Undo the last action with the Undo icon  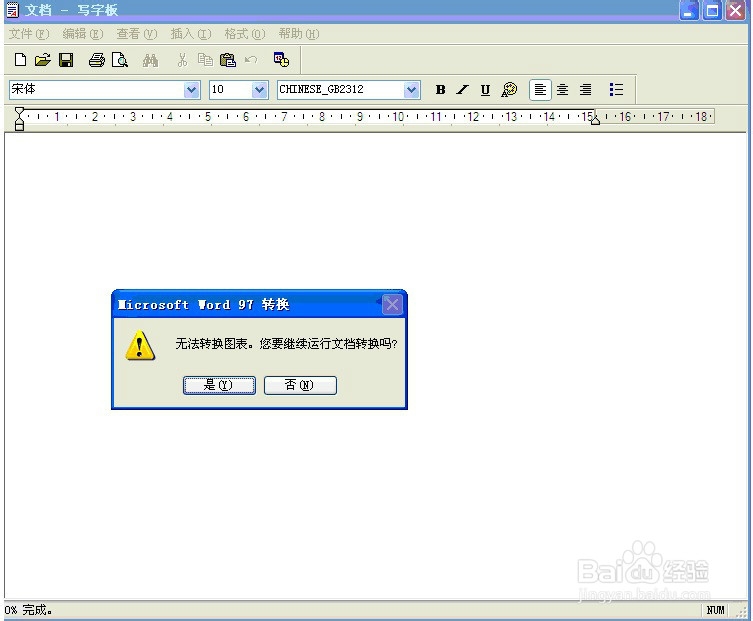pyautogui.click(x=251, y=60)
